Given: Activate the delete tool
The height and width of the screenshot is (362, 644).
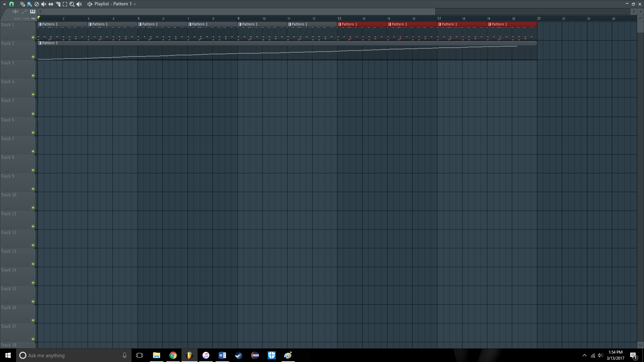Looking at the screenshot, I should pyautogui.click(x=37, y=4).
